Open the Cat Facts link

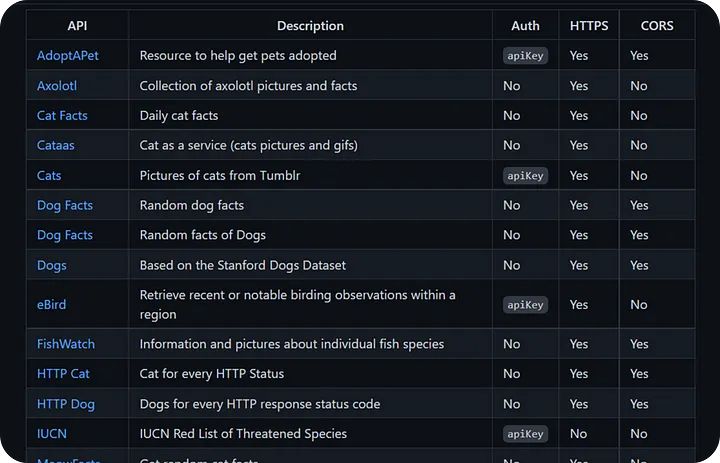tap(62, 116)
